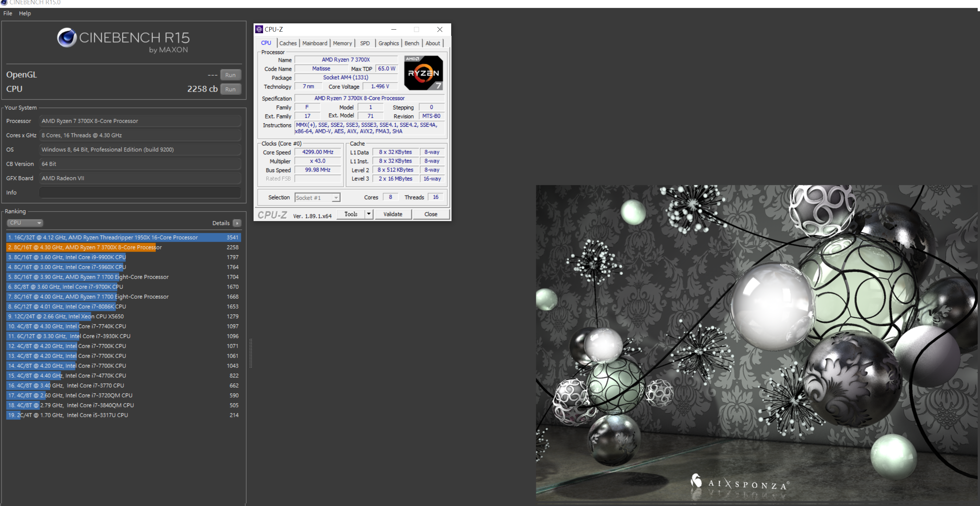The image size is (980, 506).
Task: Click the panel splitter handle beside ranking
Action: [250, 353]
